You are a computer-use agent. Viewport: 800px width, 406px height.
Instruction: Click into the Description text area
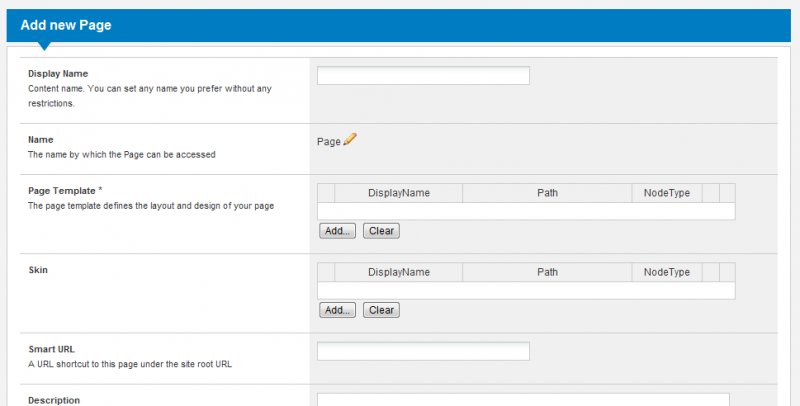pos(523,399)
